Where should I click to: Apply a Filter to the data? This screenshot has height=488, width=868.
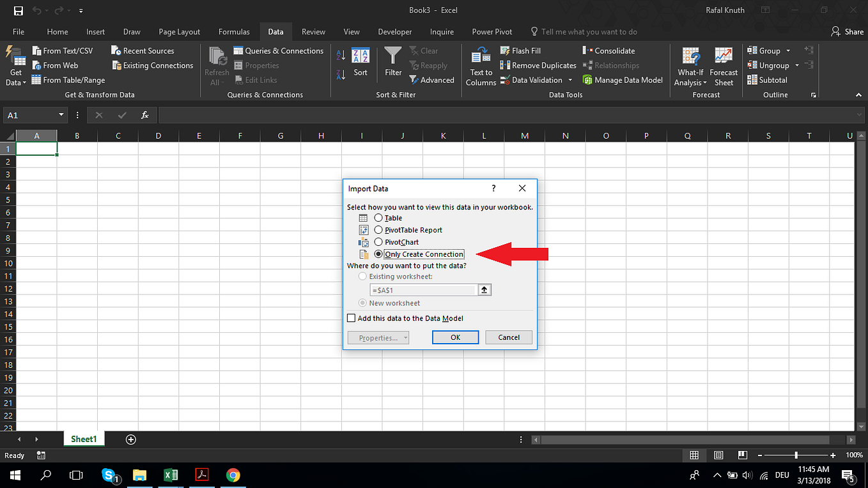click(392, 62)
